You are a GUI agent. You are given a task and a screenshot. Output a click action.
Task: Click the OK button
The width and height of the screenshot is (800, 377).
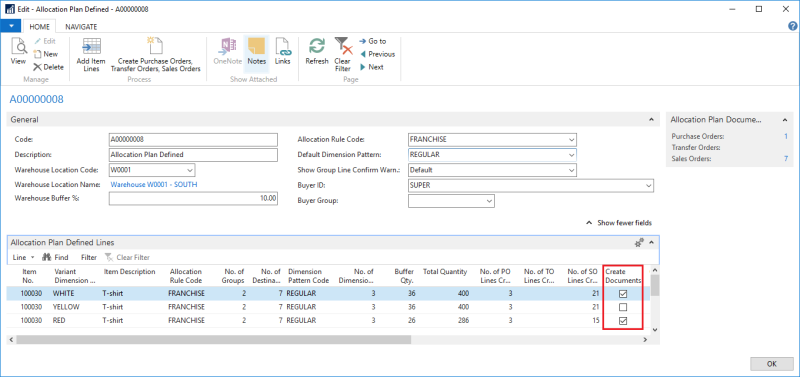[x=771, y=364]
